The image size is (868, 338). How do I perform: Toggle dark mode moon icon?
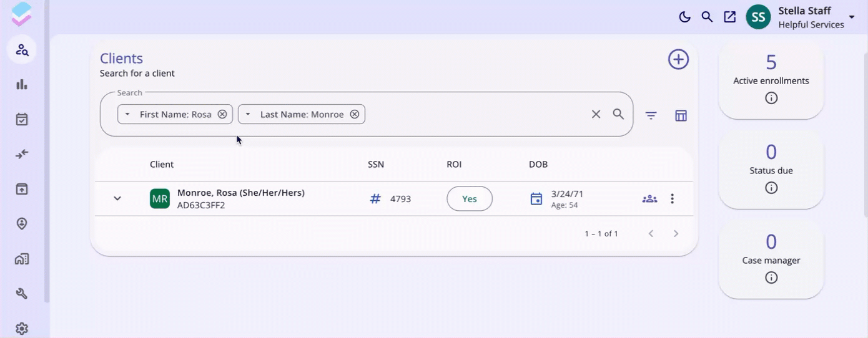[684, 17]
